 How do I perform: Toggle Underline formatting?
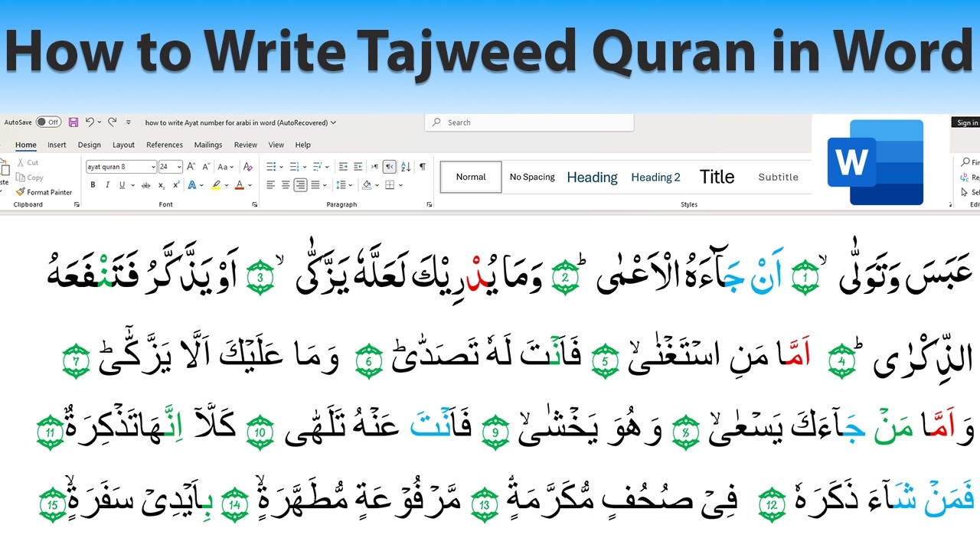(122, 184)
